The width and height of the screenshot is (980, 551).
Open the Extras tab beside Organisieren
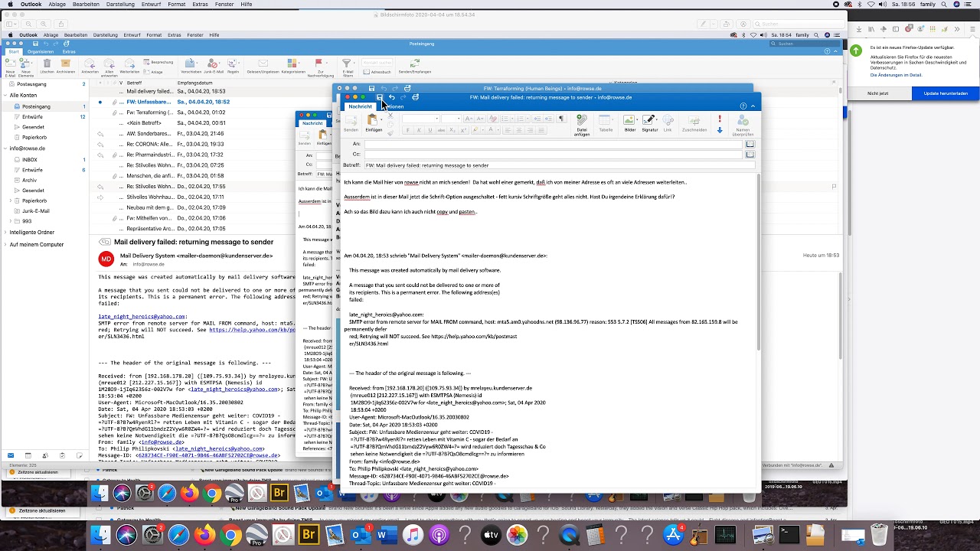coord(69,51)
